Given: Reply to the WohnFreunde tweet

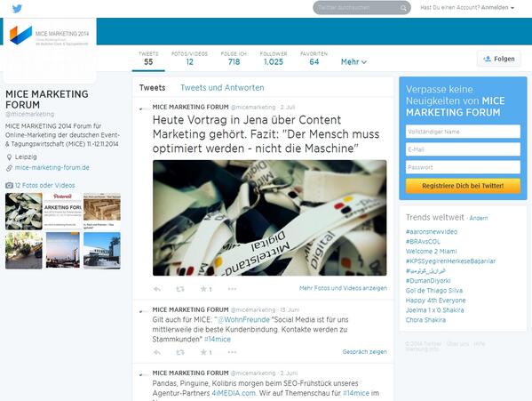Looking at the screenshot, I should (x=157, y=352).
